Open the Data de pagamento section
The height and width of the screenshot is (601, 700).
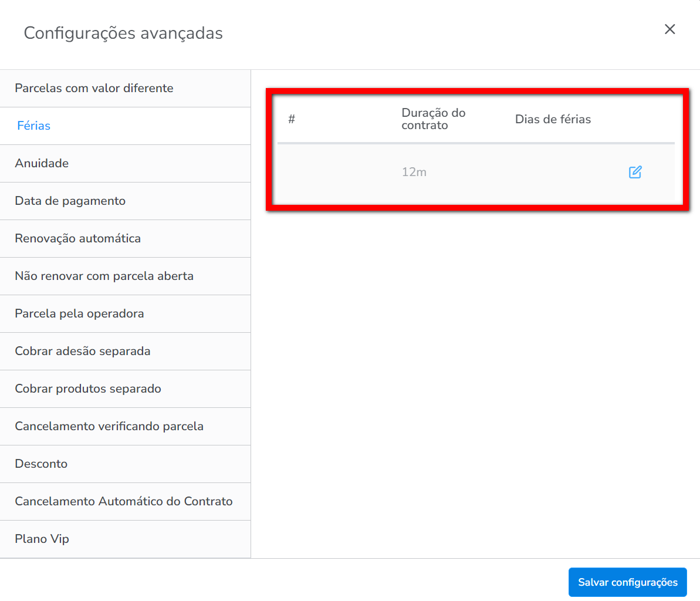coord(70,201)
